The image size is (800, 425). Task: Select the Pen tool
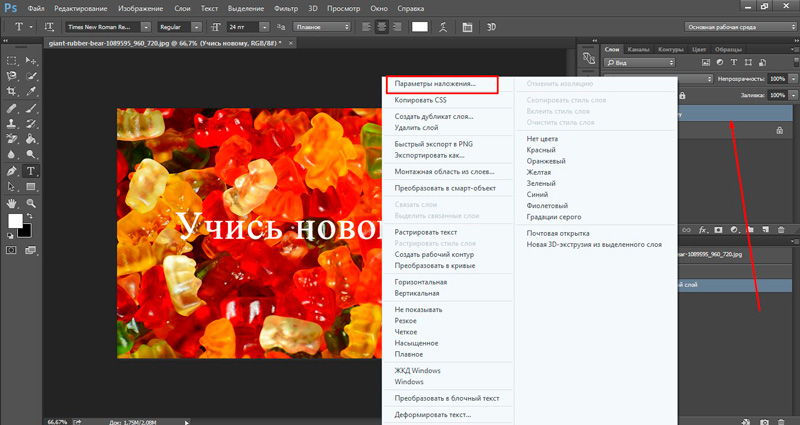point(12,171)
